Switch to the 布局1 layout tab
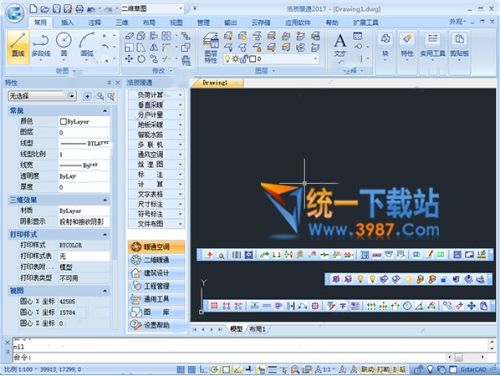The image size is (500, 376). tap(257, 329)
